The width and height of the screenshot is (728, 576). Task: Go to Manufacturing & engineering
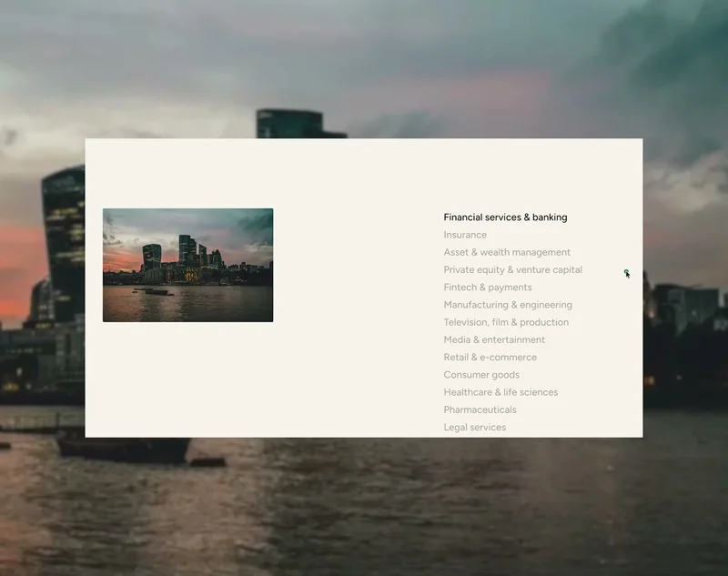point(508,305)
